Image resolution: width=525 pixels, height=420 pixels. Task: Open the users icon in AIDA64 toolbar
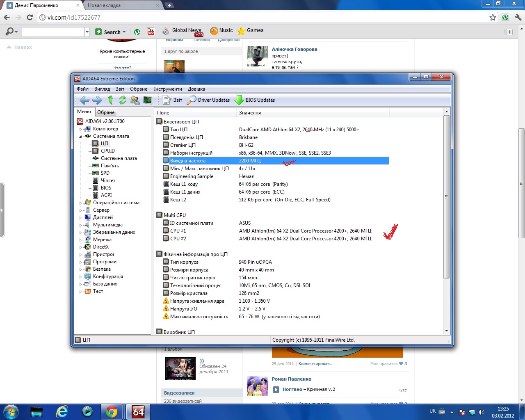tap(135, 100)
